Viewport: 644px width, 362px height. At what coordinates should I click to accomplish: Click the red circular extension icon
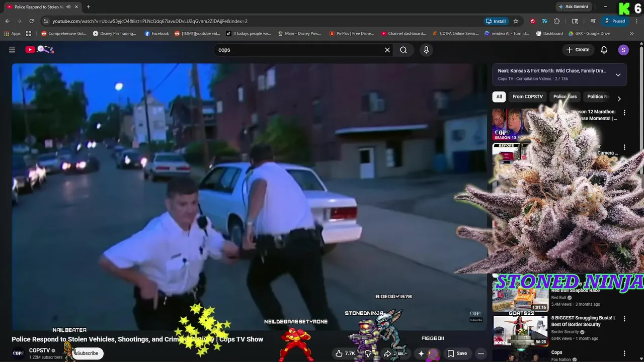(x=532, y=21)
